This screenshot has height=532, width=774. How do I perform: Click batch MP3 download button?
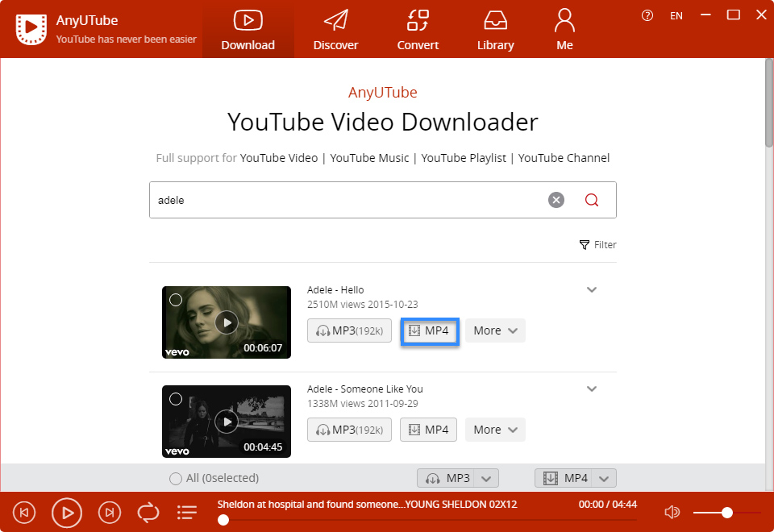(x=446, y=478)
